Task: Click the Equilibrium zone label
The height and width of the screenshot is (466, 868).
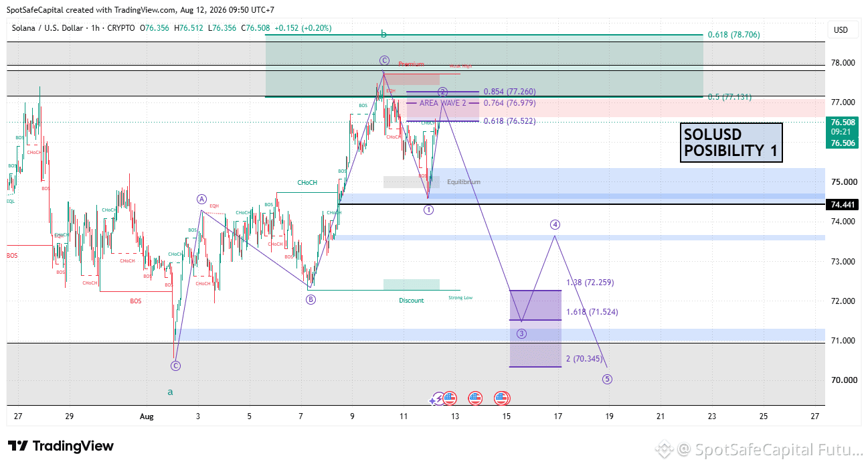Action: pos(464,182)
